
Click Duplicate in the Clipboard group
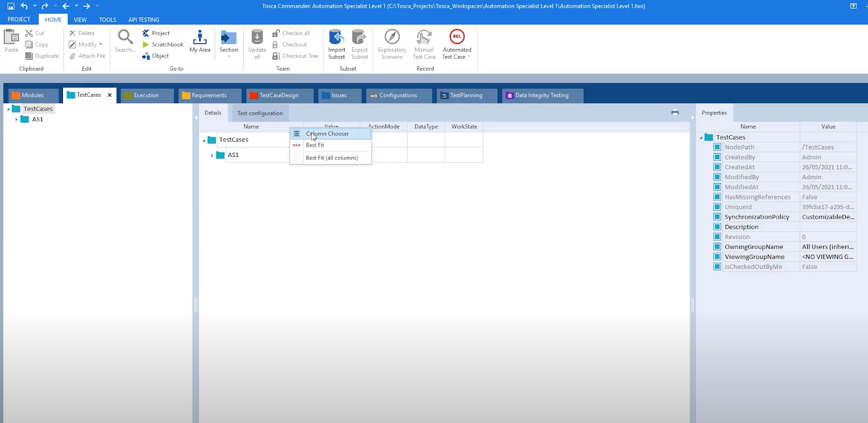point(42,56)
